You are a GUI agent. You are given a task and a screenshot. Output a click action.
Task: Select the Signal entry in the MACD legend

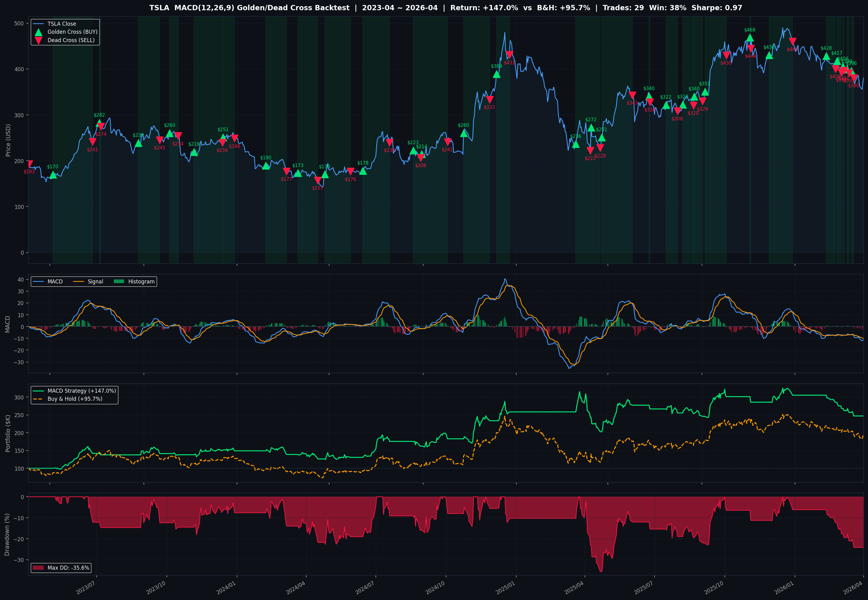coord(88,282)
